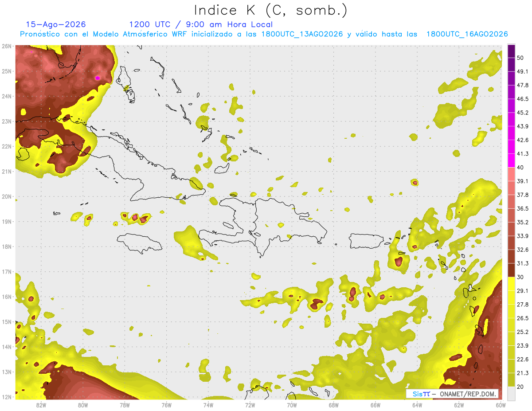532x411 pixels.
Task: Click the '1200 UTC / 9:00 am Hora Local' text
Action: pyautogui.click(x=201, y=24)
